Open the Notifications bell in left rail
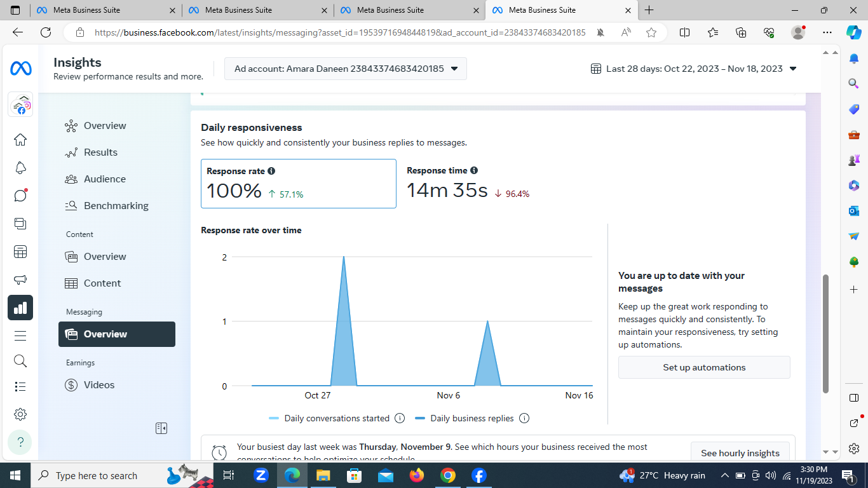 pos(20,168)
